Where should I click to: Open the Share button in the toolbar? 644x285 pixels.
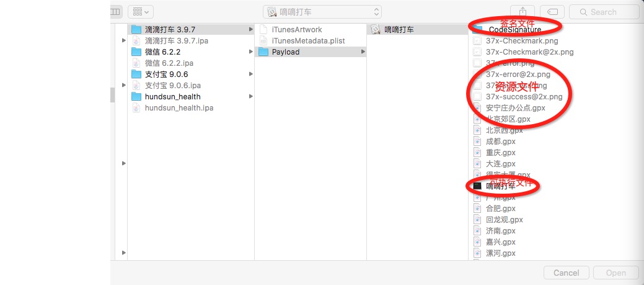[523, 12]
